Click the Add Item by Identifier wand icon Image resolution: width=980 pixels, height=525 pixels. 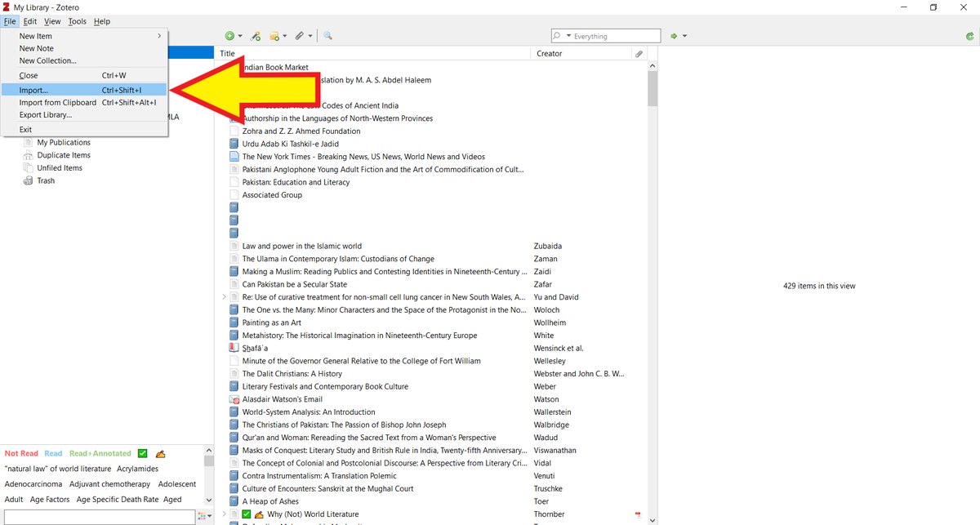coord(256,36)
